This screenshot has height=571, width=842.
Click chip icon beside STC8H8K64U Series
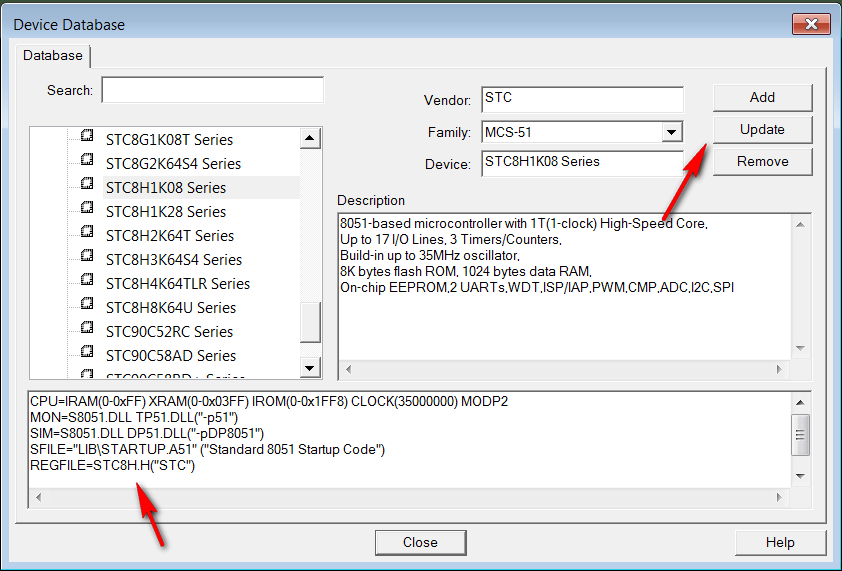87,303
